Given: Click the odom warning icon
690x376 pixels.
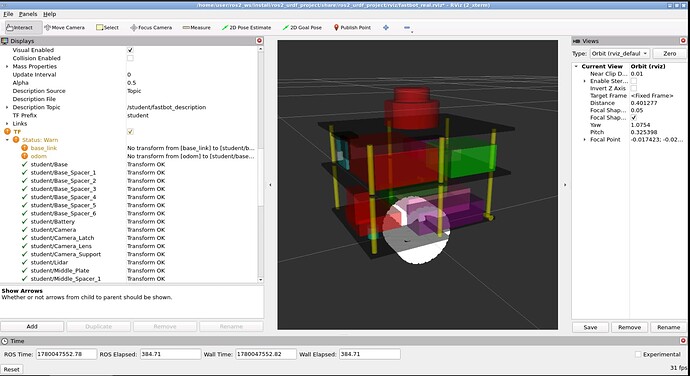Looking at the screenshot, I should [24, 156].
